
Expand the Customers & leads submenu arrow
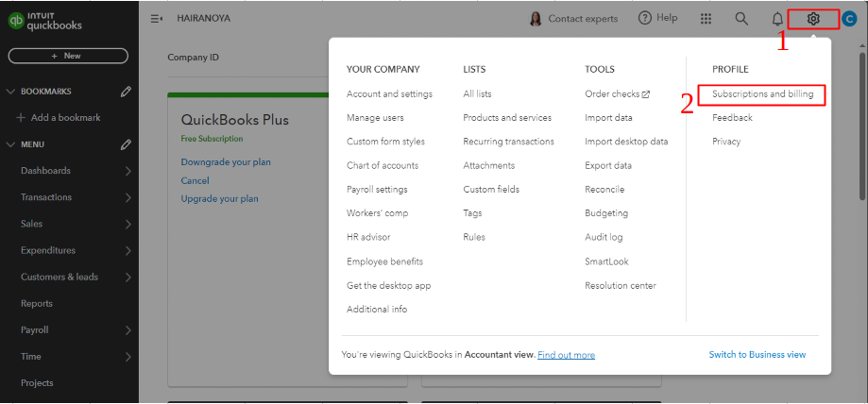tap(128, 278)
